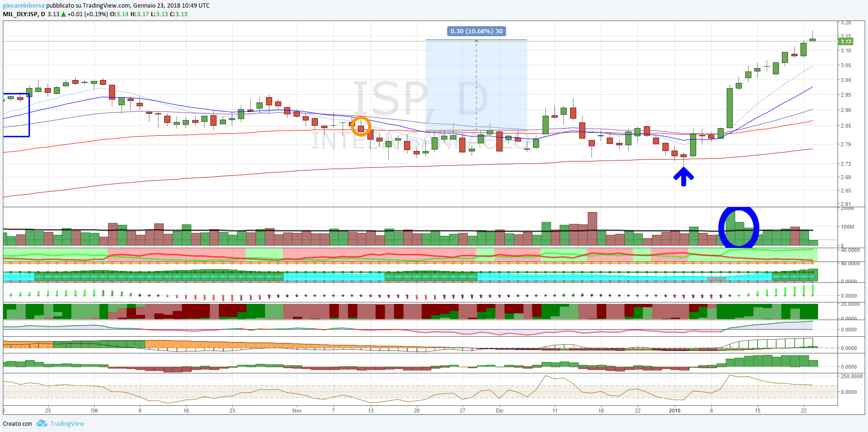Click the 13 date axis label
The width and height of the screenshot is (868, 432).
click(371, 411)
